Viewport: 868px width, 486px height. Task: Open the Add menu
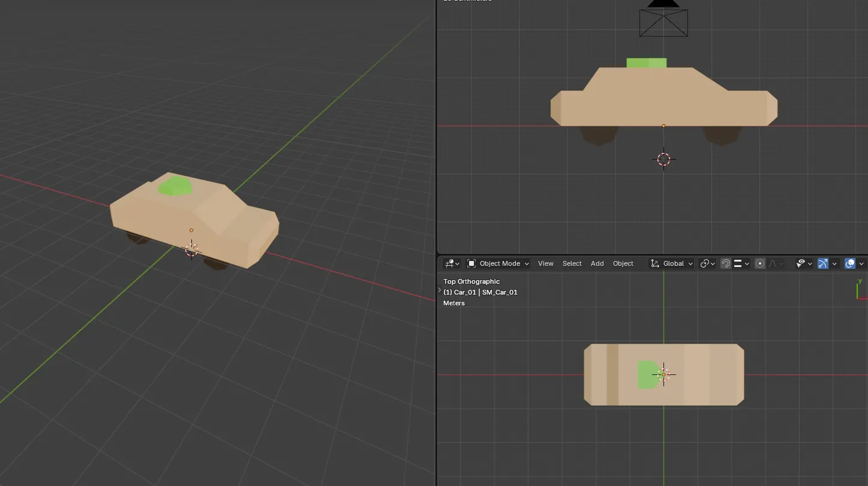coord(597,263)
